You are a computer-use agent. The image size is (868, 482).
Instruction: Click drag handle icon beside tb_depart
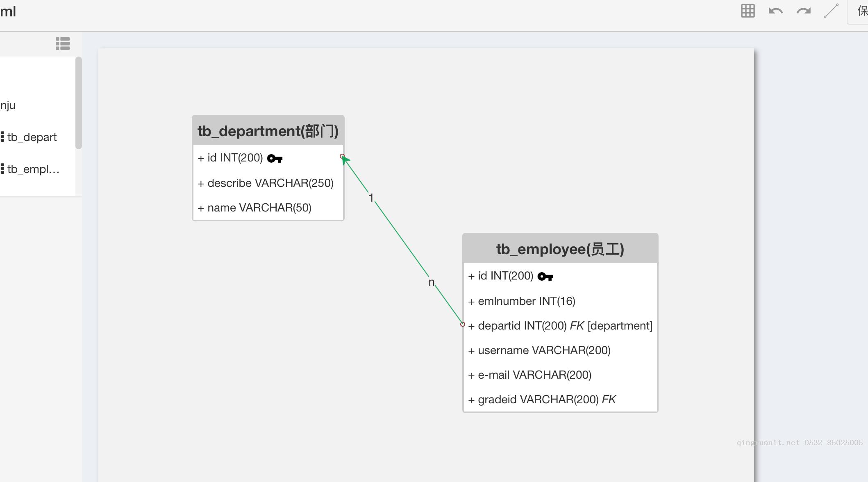pyautogui.click(x=2, y=137)
